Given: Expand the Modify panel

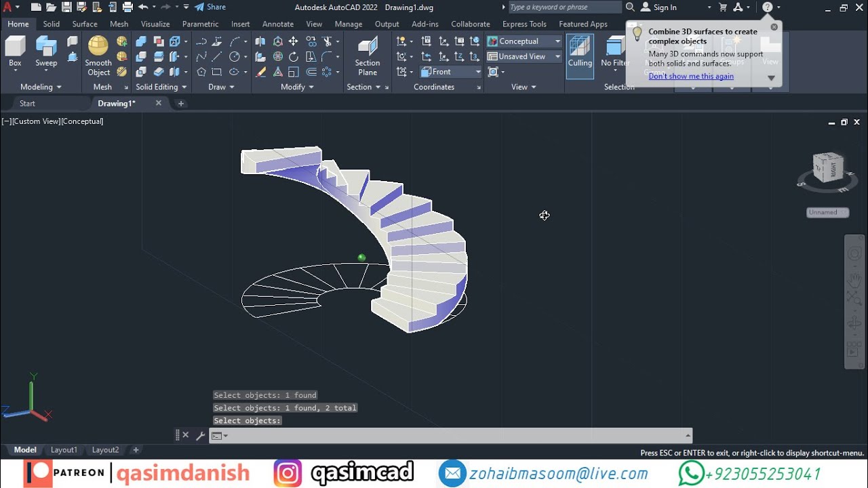Looking at the screenshot, I should click(297, 87).
